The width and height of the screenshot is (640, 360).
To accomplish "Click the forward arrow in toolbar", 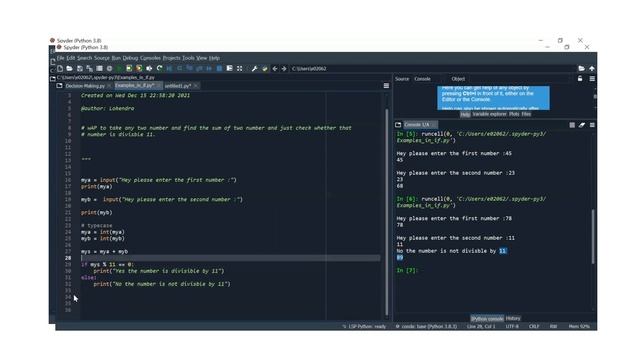I will [284, 69].
